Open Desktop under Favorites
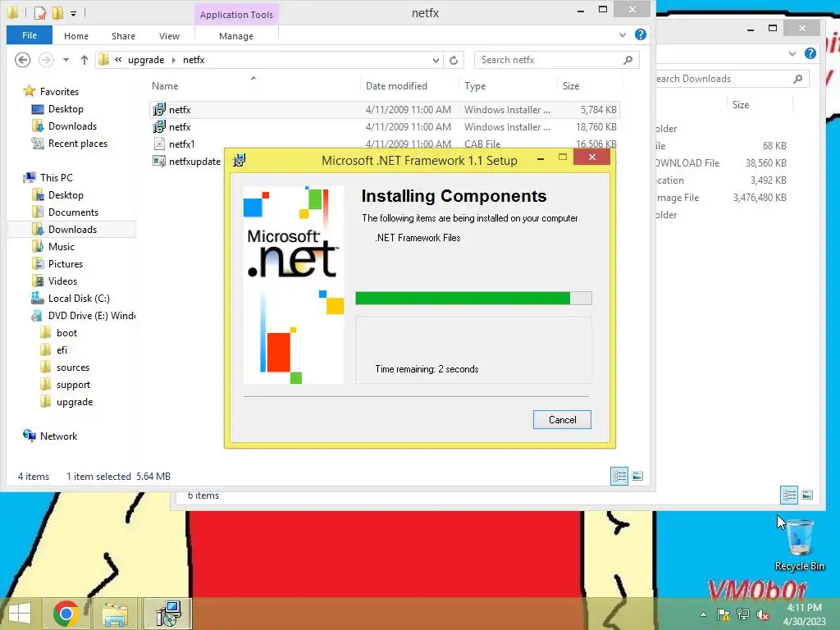840x630 pixels. pos(66,109)
